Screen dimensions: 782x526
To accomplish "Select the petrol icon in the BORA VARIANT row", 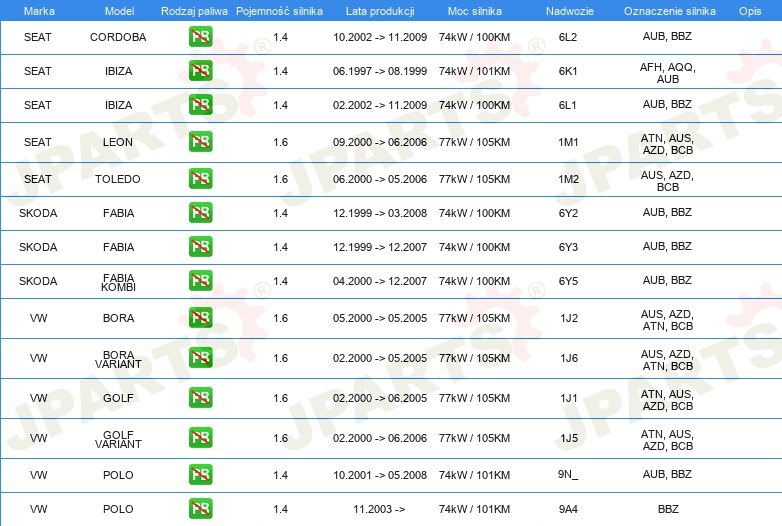I will point(200,357).
